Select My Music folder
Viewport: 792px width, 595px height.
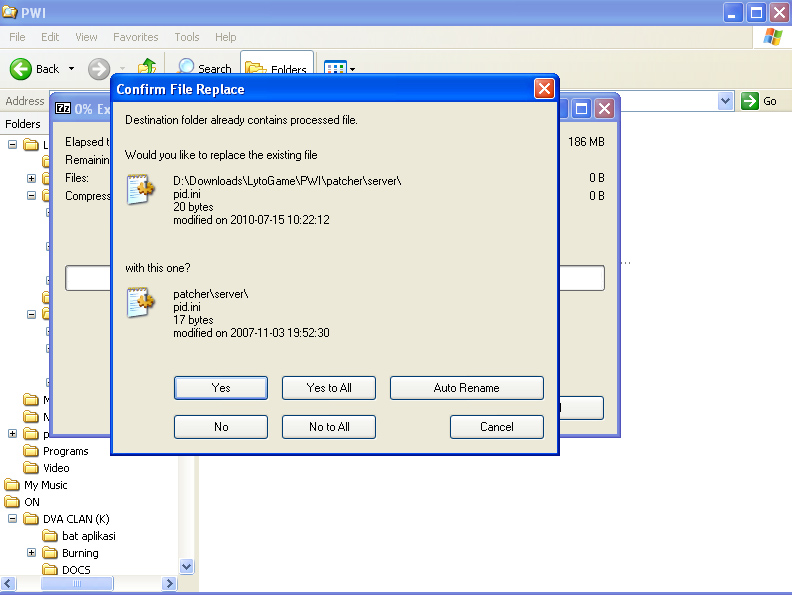point(45,485)
